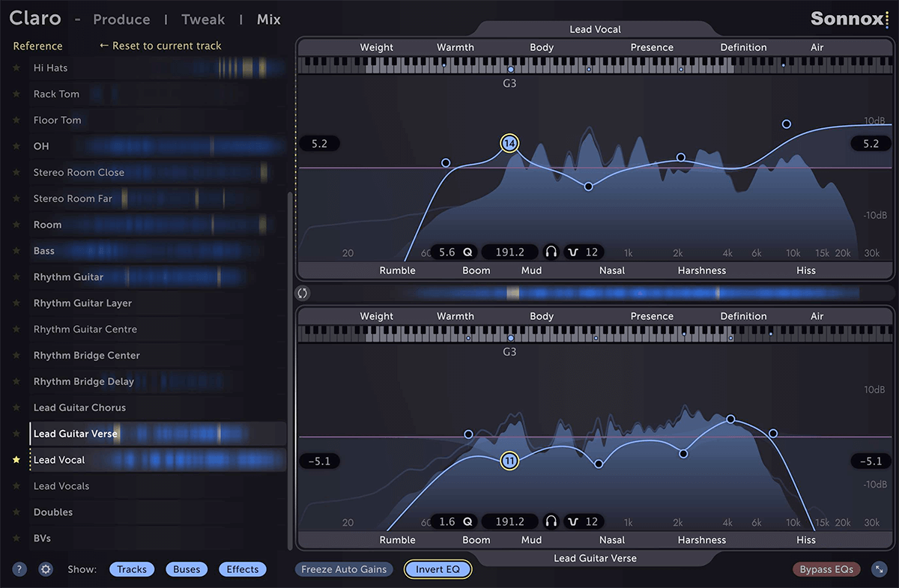
Task: Click the star next to Room track
Action: 16,225
